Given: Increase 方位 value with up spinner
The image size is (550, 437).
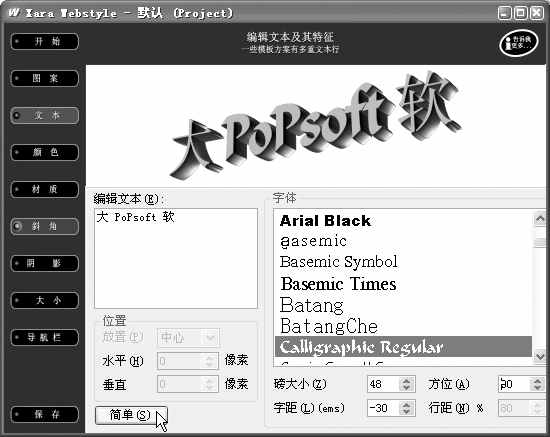Looking at the screenshot, I should [538, 381].
